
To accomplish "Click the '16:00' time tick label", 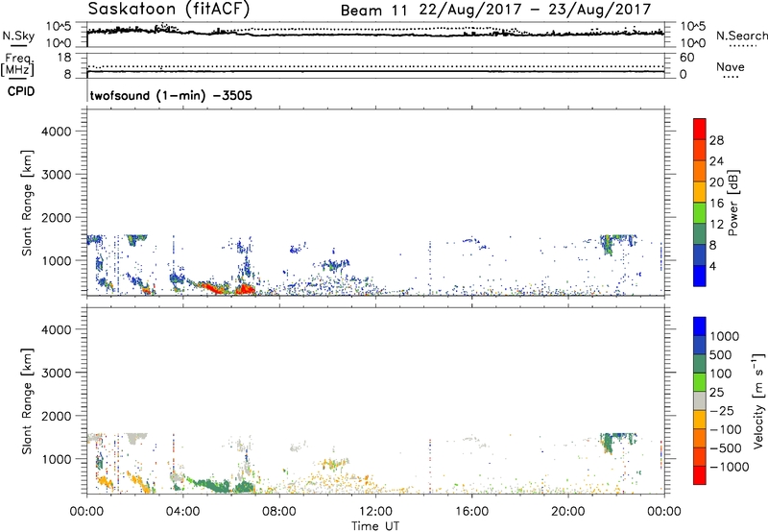I will coord(471,512).
